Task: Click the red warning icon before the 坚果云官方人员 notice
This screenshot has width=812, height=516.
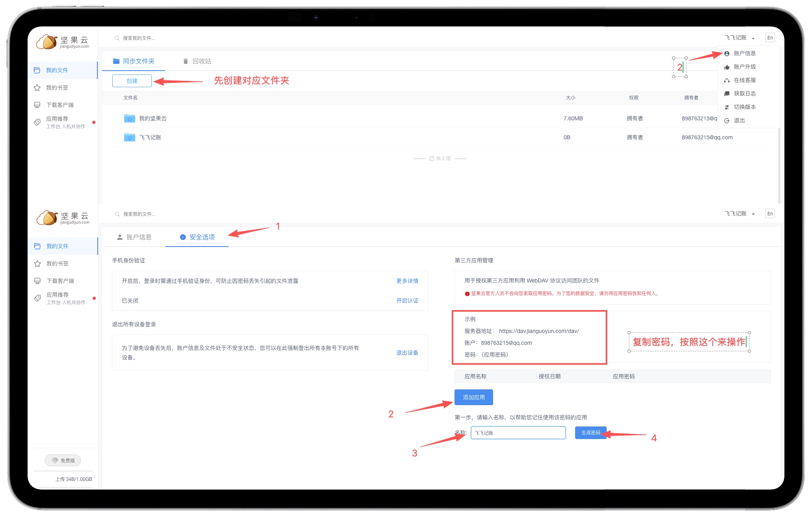Action: (467, 294)
